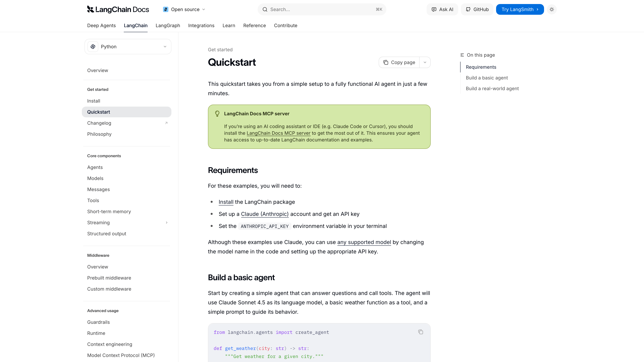Open the Reference section in top navigation
This screenshot has width=644, height=362.
(255, 25)
